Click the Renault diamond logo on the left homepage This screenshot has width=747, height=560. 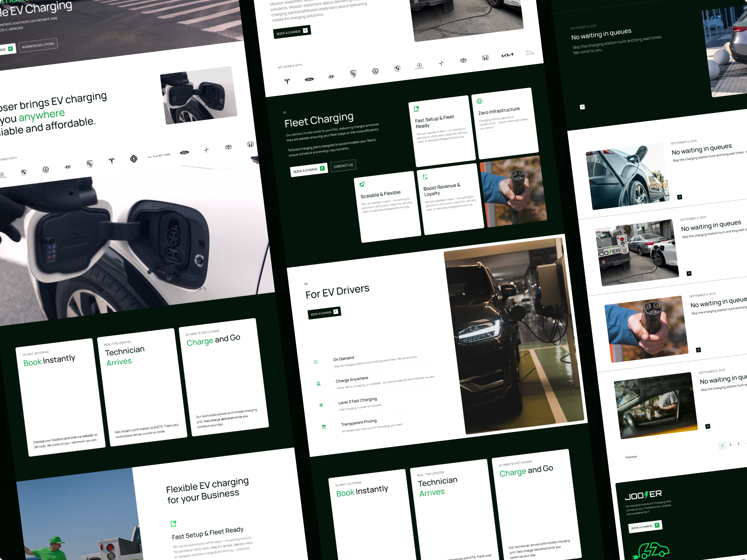pyautogui.click(x=134, y=159)
